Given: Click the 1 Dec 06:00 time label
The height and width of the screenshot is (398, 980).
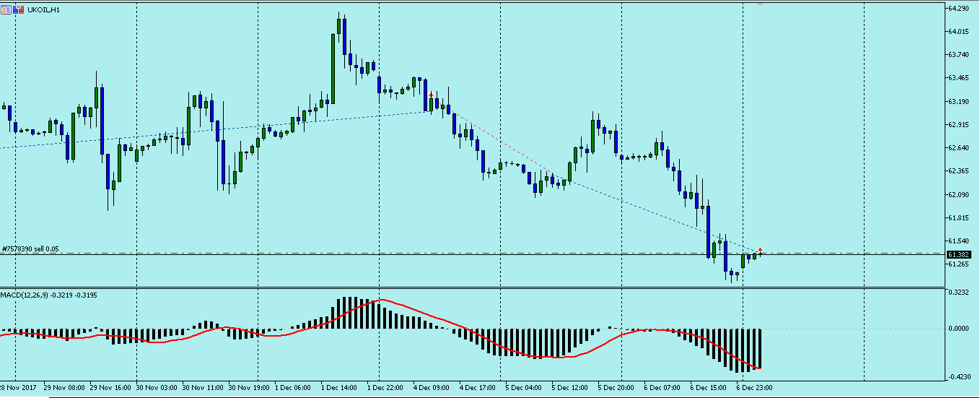Looking at the screenshot, I should (x=294, y=388).
